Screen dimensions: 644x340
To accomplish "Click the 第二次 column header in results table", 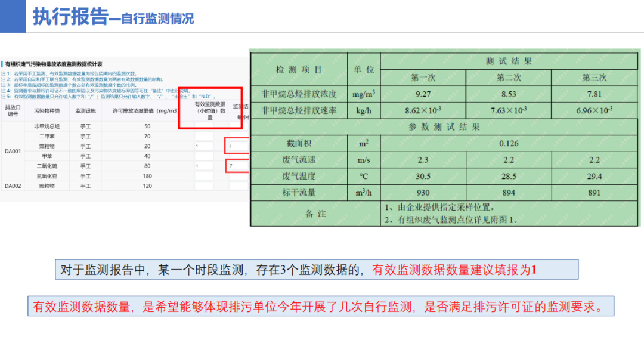I will tap(509, 78).
